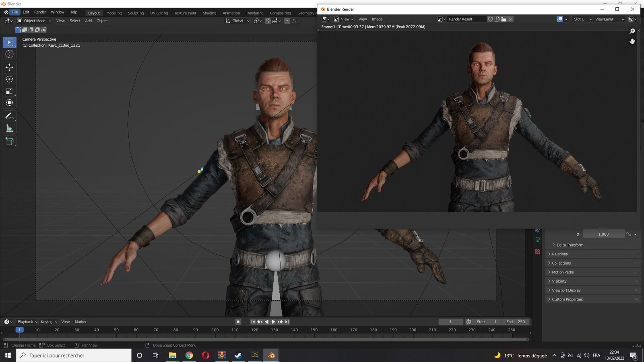Image resolution: width=644 pixels, height=362 pixels.
Task: Set selection mode to extend
Action: [x=24, y=30]
